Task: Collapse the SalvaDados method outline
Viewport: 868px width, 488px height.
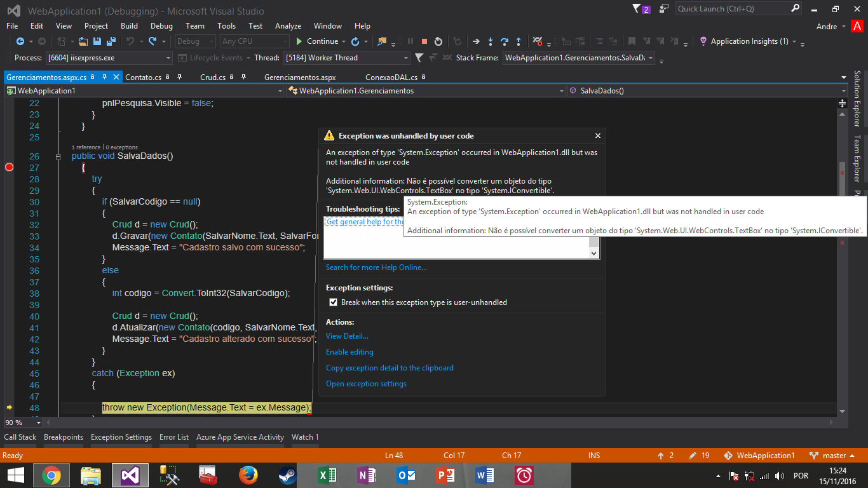Action: [x=58, y=156]
